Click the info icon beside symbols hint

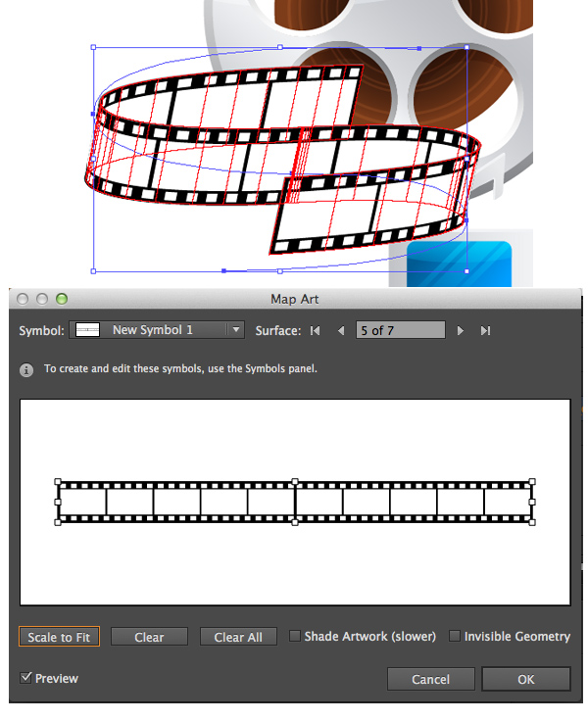(26, 369)
